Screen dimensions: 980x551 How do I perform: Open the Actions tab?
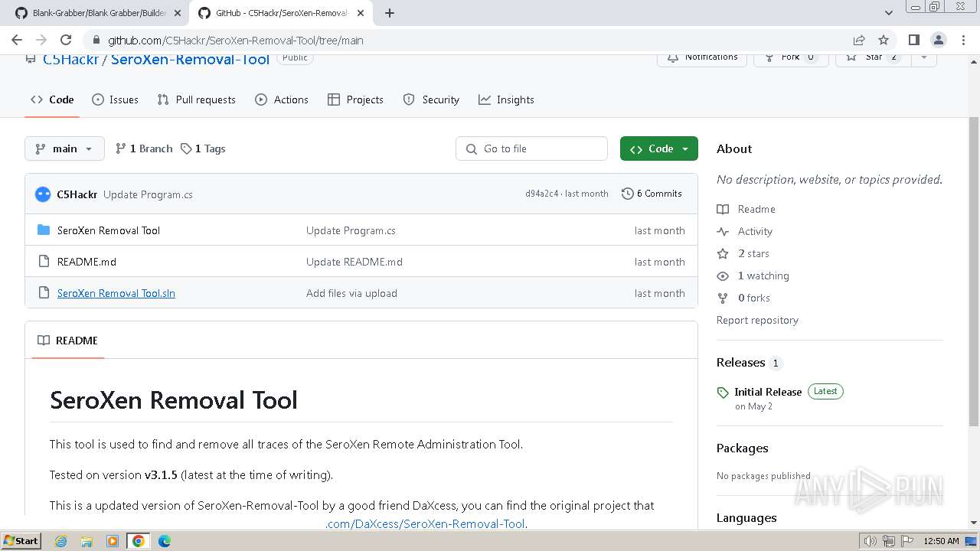point(282,99)
